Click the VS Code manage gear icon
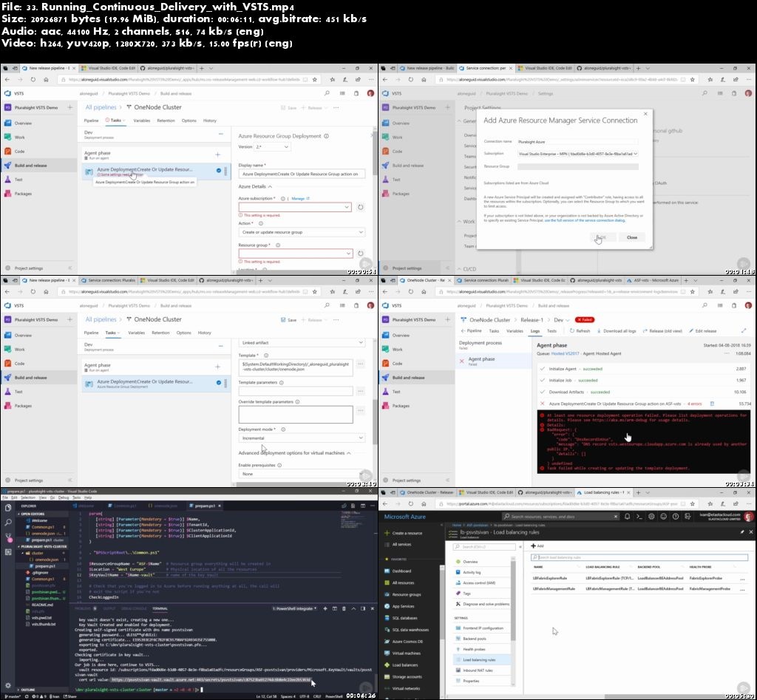Image resolution: width=757 pixels, height=700 pixels. pyautogui.click(x=8, y=685)
